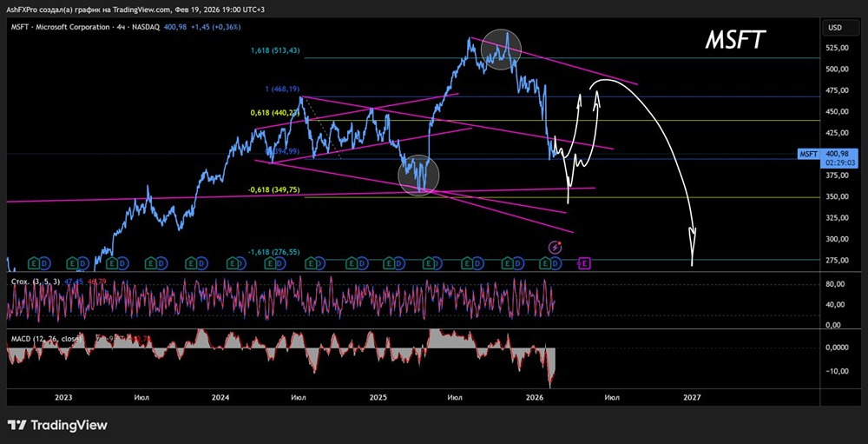Open the 'MACD (12, 26, close)' indicator legend

tap(47, 338)
